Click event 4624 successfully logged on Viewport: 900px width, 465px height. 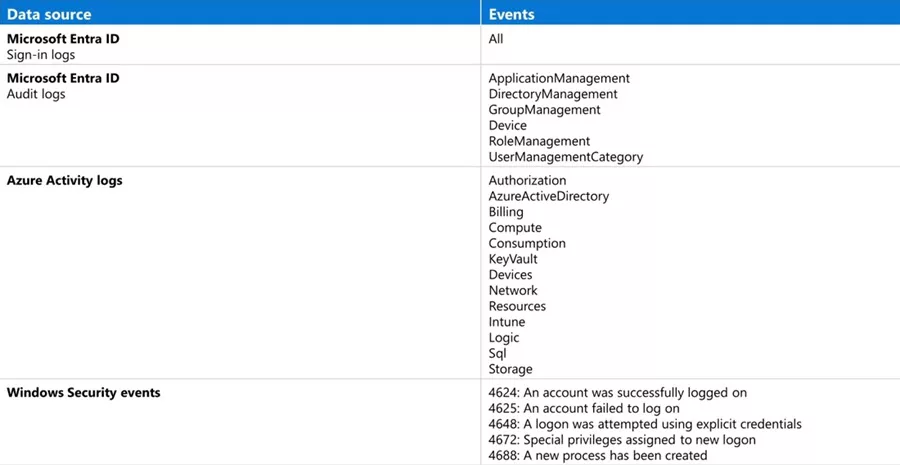point(618,393)
